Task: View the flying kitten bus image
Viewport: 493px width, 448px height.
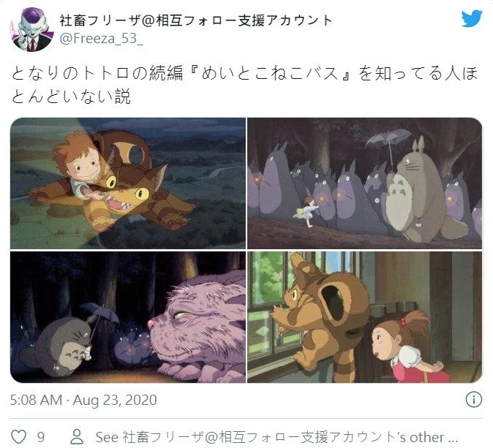Action: (x=128, y=183)
